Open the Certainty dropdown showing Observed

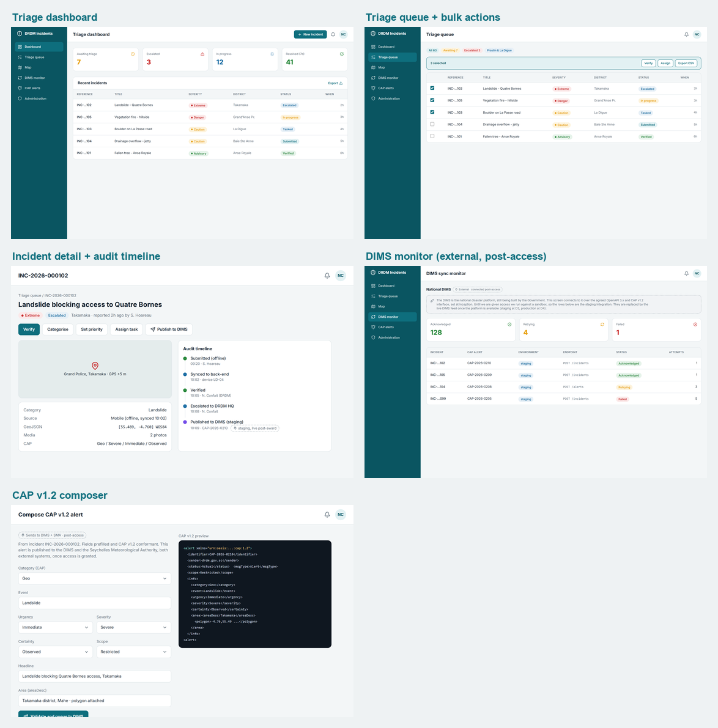coord(56,652)
